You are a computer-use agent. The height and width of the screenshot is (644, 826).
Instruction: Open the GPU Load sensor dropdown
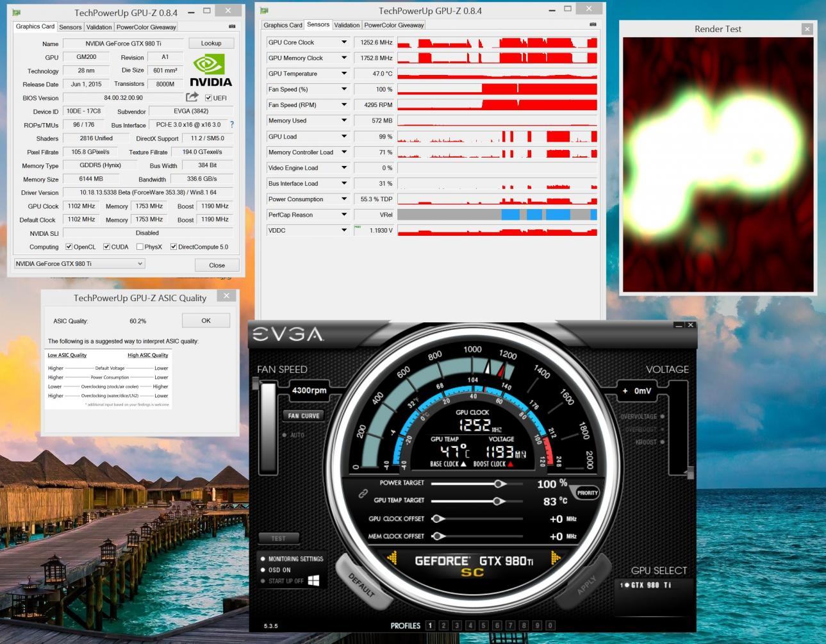click(x=344, y=136)
